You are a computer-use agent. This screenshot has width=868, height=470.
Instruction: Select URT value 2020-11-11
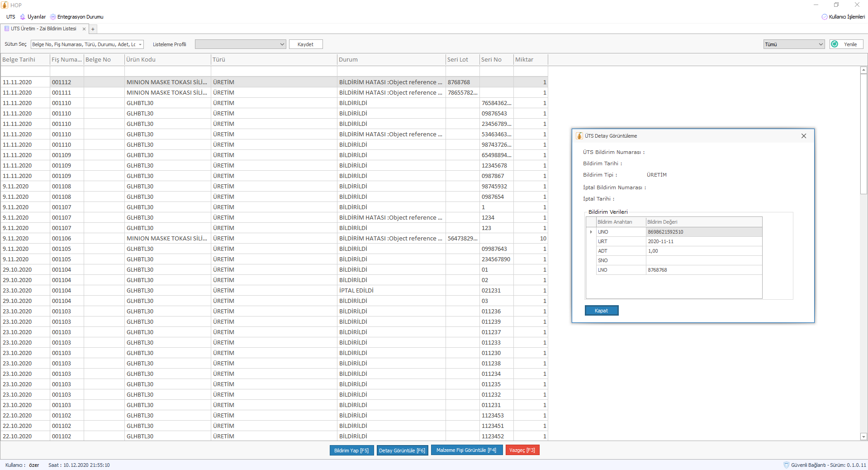point(704,241)
